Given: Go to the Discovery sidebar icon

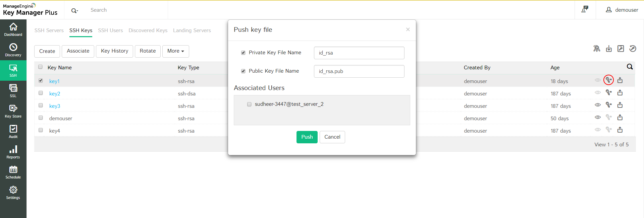Looking at the screenshot, I should click(x=13, y=50).
